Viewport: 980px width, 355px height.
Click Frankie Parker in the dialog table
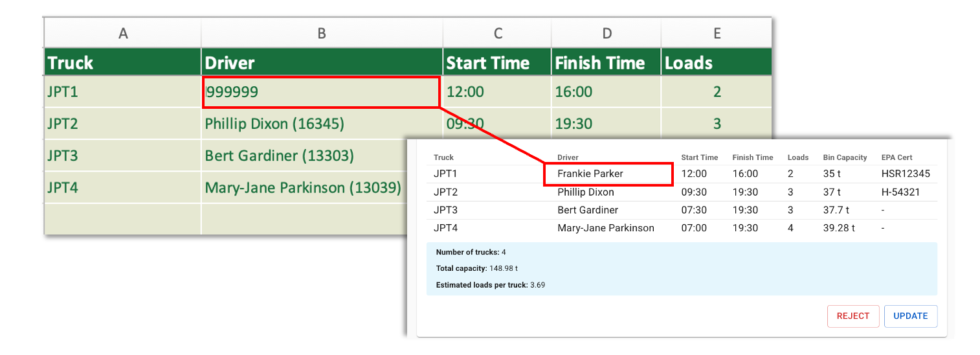pos(590,174)
